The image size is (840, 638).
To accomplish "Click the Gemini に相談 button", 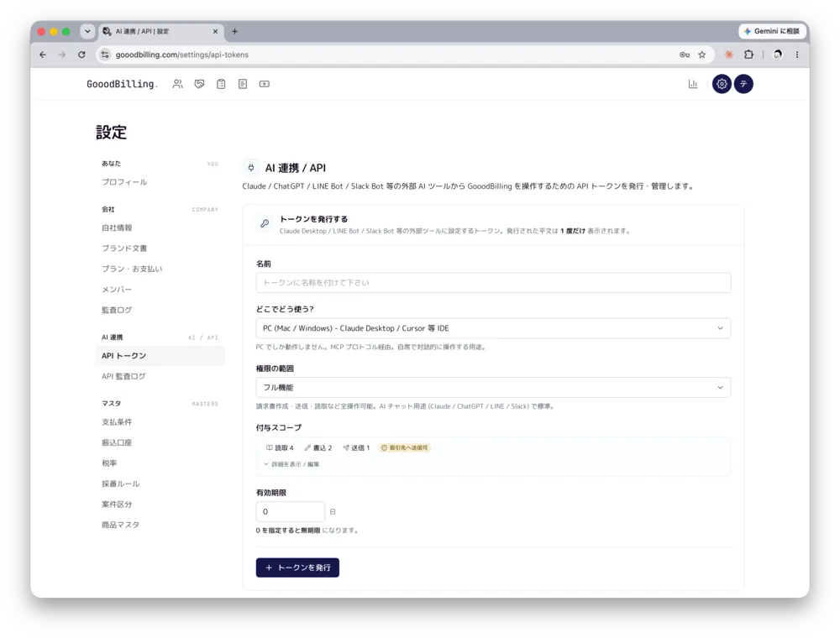I will pyautogui.click(x=772, y=31).
